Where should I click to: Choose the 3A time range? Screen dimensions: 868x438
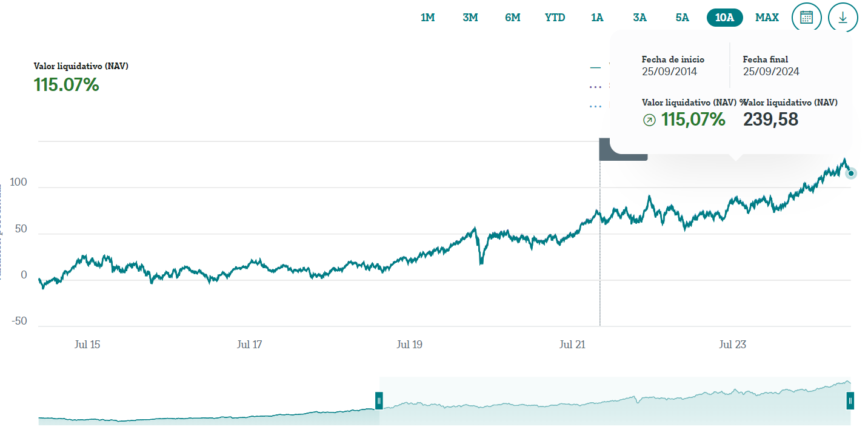coord(639,18)
